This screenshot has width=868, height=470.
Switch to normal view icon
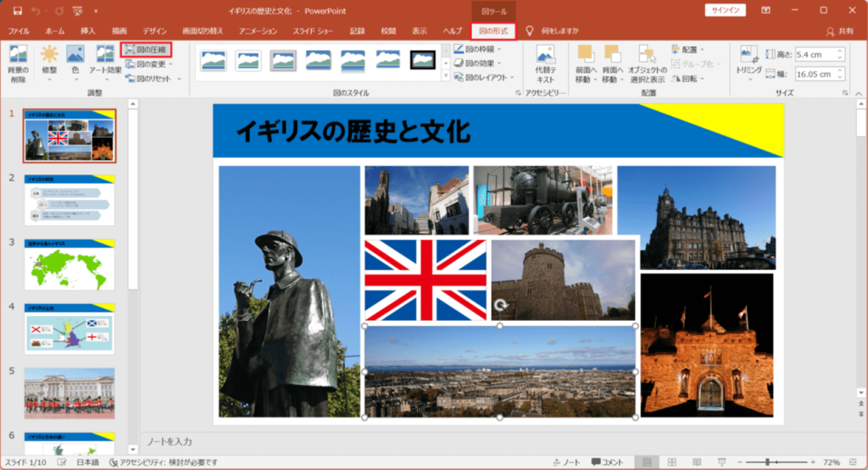[646, 462]
